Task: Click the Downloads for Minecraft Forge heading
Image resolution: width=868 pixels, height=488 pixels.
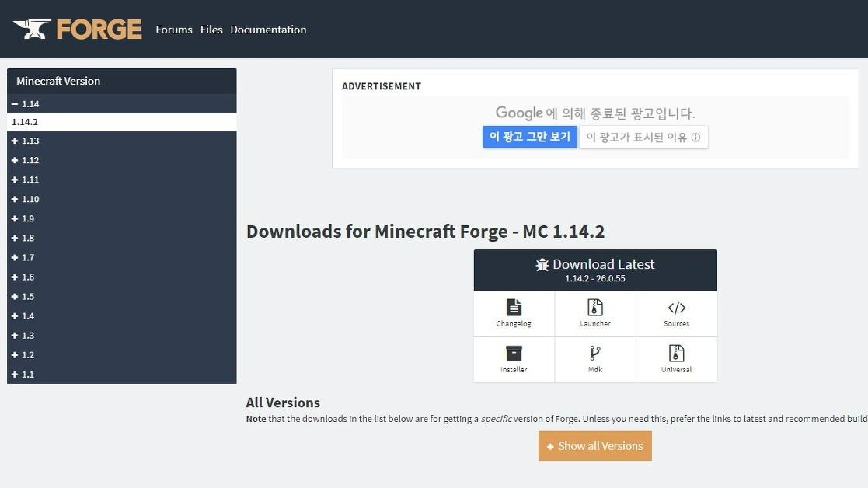Action: coord(425,232)
